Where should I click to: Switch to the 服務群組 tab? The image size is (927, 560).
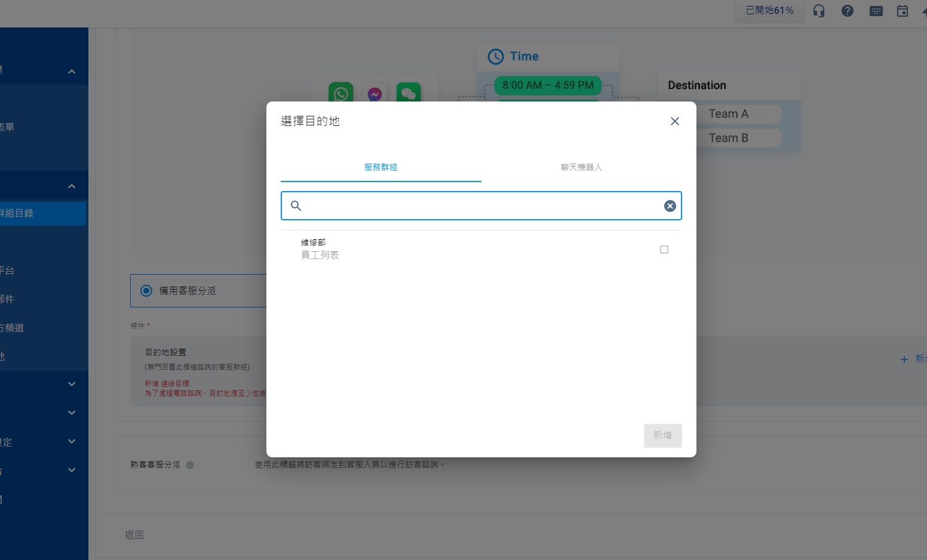[380, 167]
